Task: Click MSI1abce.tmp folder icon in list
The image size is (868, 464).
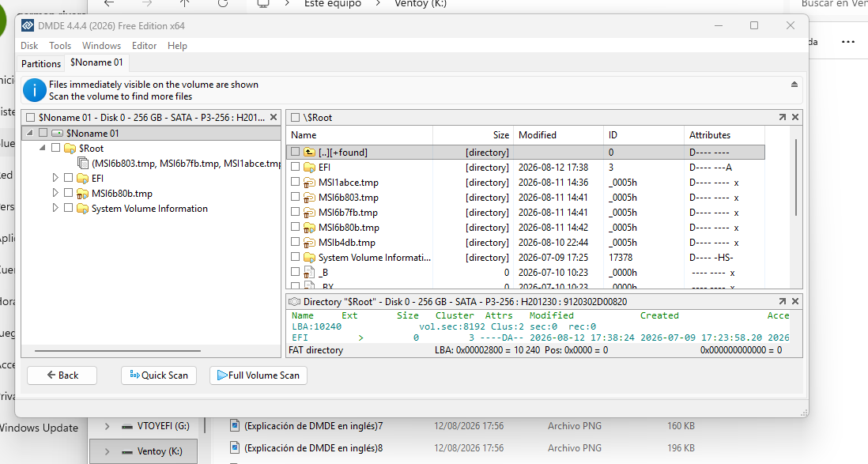Action: coord(309,182)
